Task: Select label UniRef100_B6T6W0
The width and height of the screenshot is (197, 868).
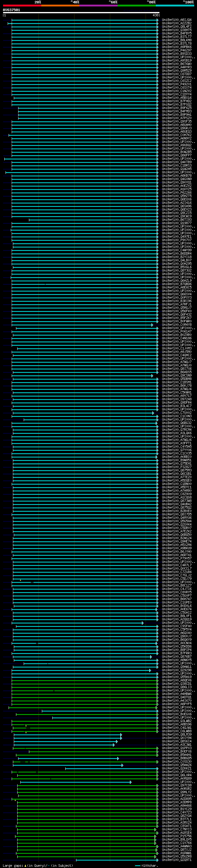Action: tap(176, 64)
